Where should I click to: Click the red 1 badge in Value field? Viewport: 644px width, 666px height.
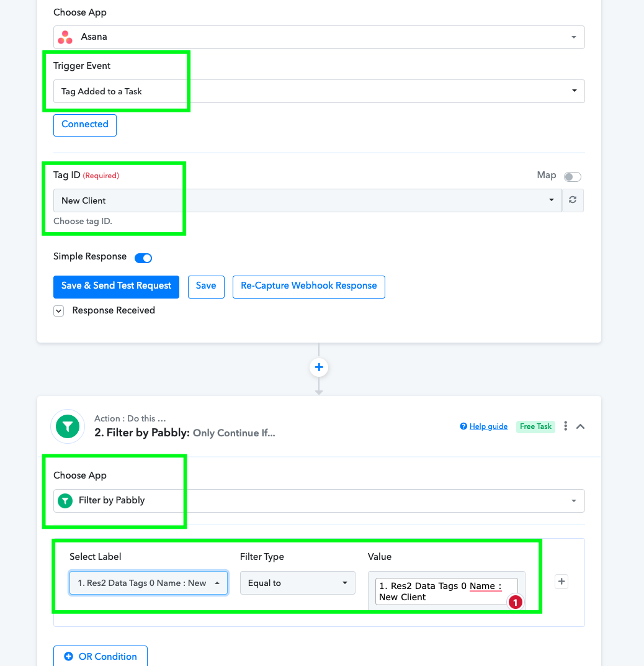coord(516,602)
